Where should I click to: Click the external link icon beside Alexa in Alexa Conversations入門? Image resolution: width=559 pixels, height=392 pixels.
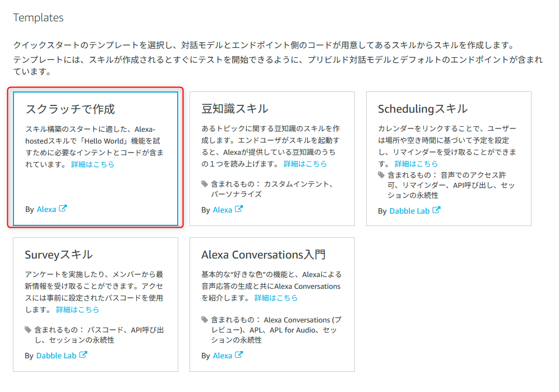[x=238, y=355]
